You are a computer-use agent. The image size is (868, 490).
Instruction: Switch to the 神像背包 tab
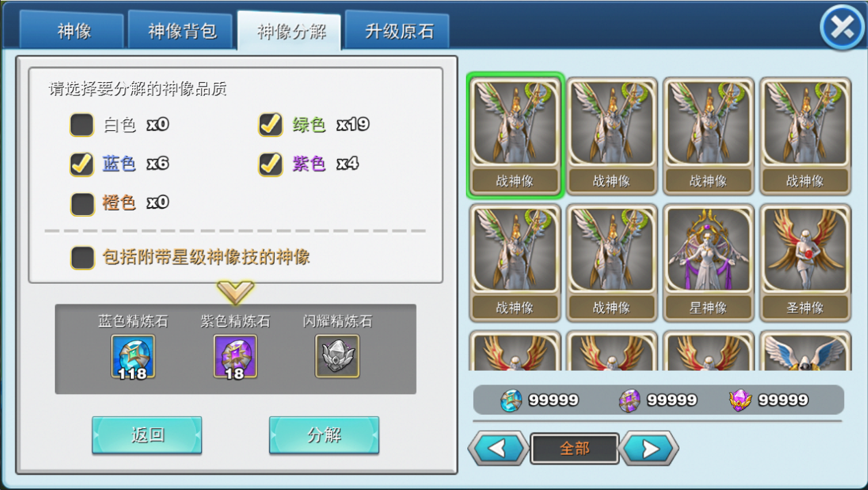click(182, 31)
